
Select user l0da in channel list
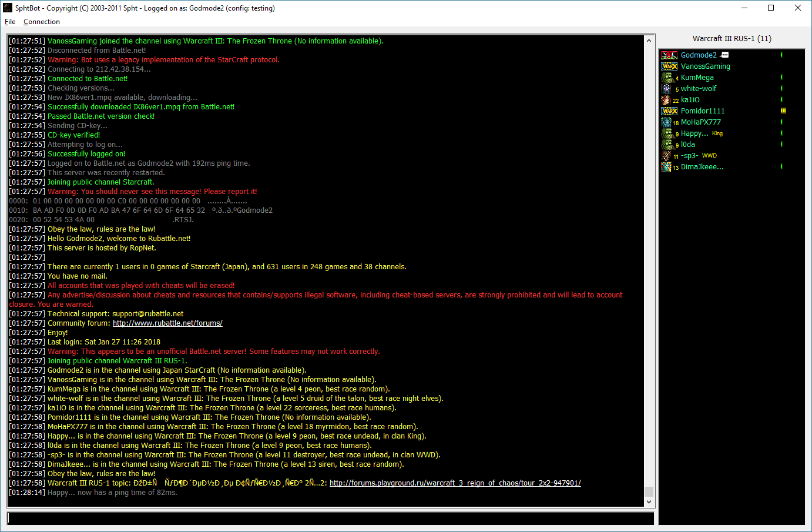point(688,145)
